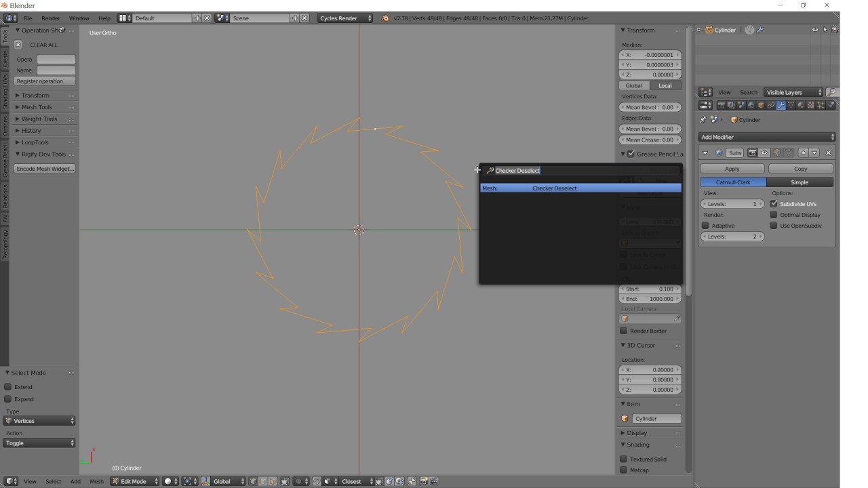The height and width of the screenshot is (488, 868).
Task: Open the Render properties tab (camera icon)
Action: 722,105
